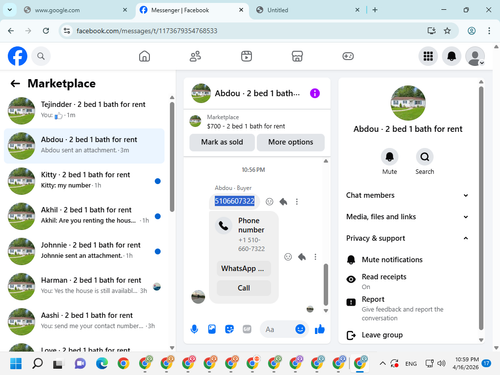
Task: Click the Mute bell icon in the chat info panel
Action: 389,157
